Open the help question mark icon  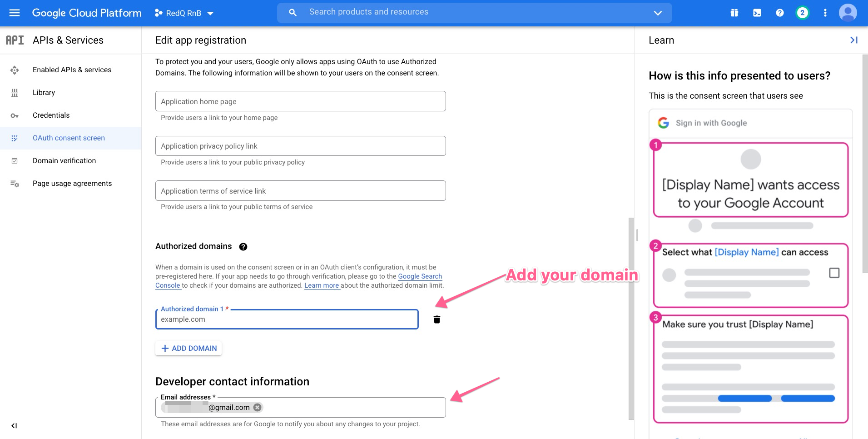pyautogui.click(x=780, y=13)
